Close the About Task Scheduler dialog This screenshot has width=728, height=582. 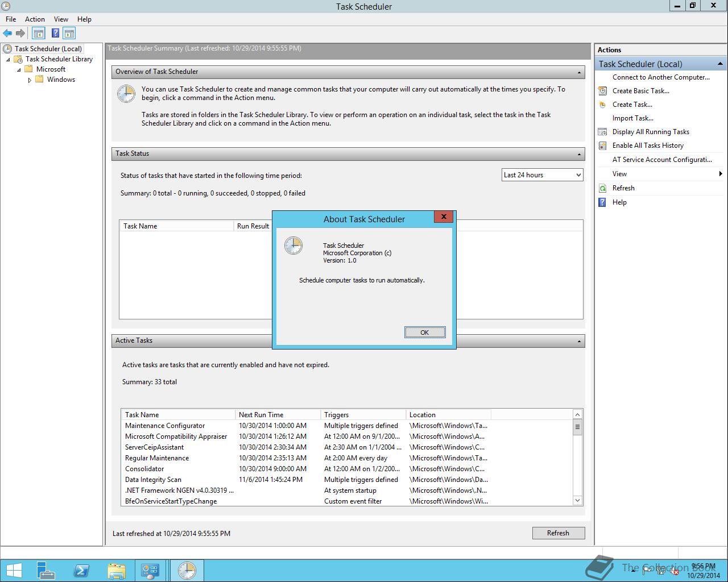pyautogui.click(x=444, y=217)
